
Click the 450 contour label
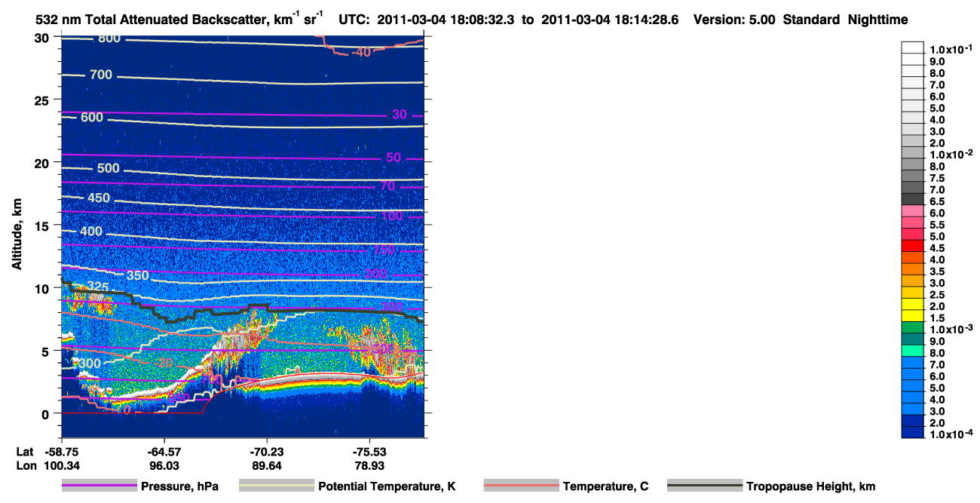click(x=99, y=198)
